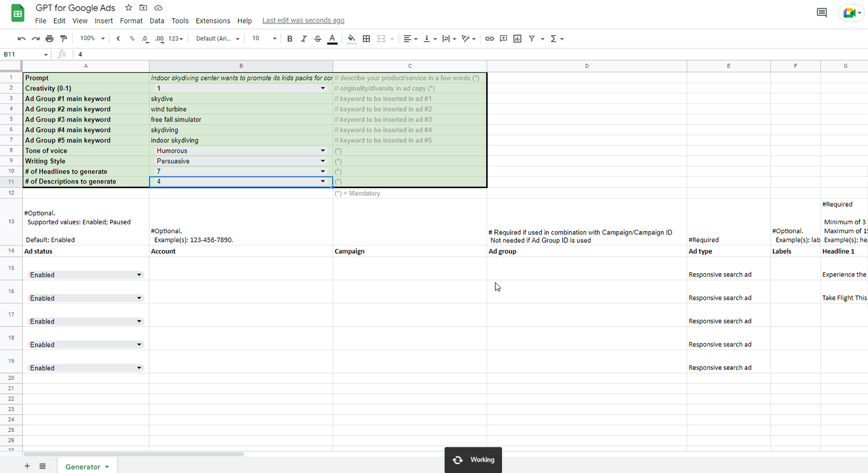The width and height of the screenshot is (868, 473).
Task: Open horizontal align options
Action: 410,39
